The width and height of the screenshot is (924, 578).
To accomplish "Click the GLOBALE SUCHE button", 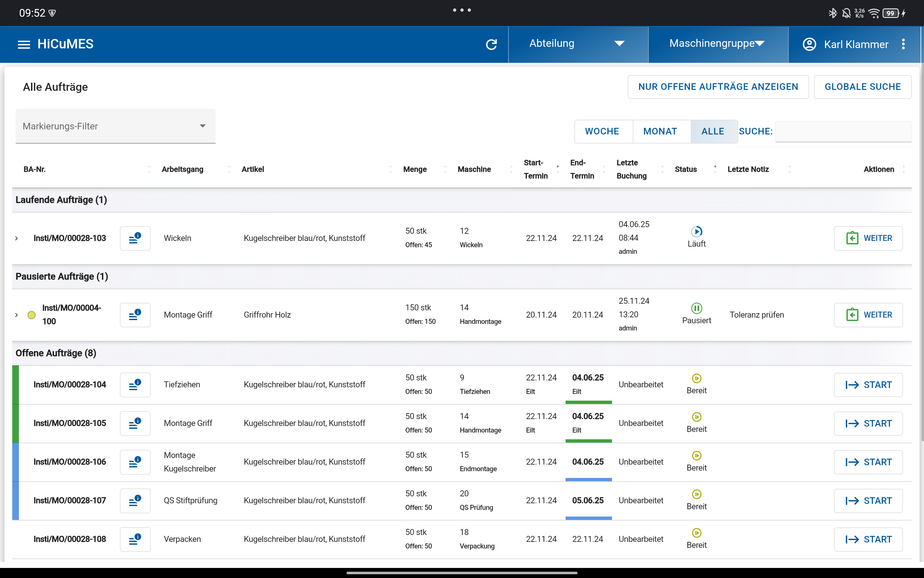I will point(862,87).
